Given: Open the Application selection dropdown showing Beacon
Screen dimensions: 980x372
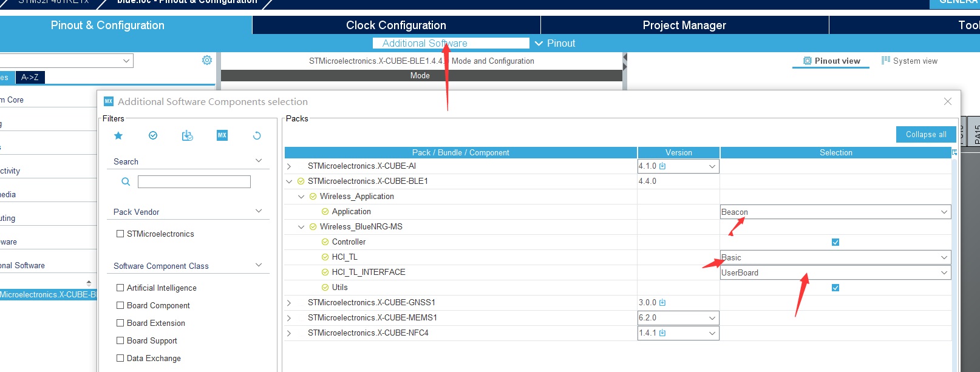Looking at the screenshot, I should (x=835, y=212).
